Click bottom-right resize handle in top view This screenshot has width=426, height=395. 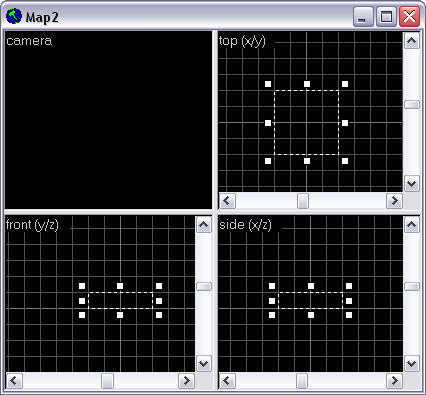[x=345, y=161]
